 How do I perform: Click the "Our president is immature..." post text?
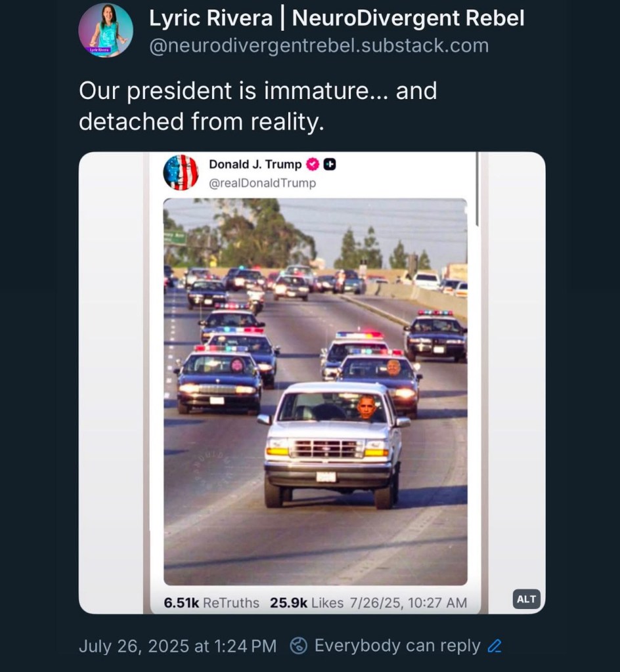click(257, 106)
